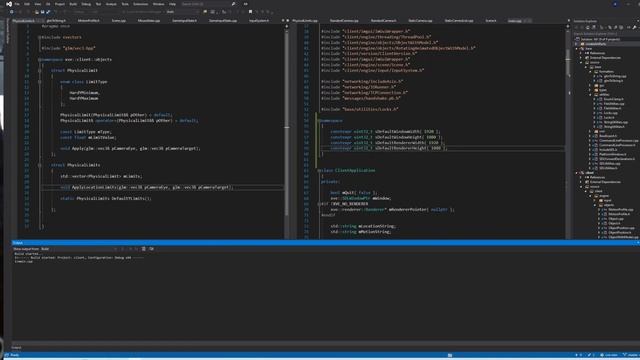Select glmToString.cpp in Solution Explorer
Image resolution: width=640 pixels, height=360 pixels.
[615, 76]
